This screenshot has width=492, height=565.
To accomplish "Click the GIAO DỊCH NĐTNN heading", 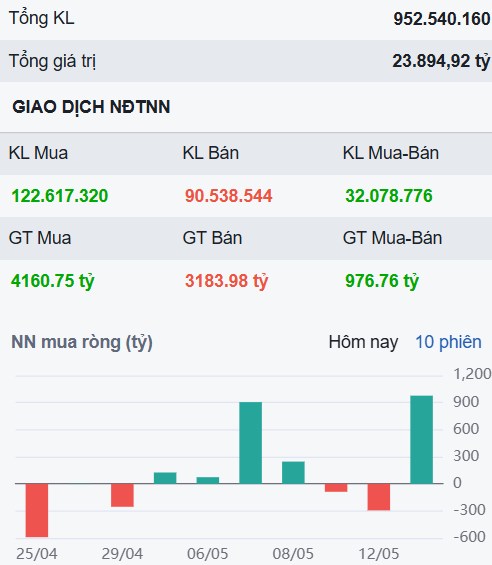I will coord(91,107).
